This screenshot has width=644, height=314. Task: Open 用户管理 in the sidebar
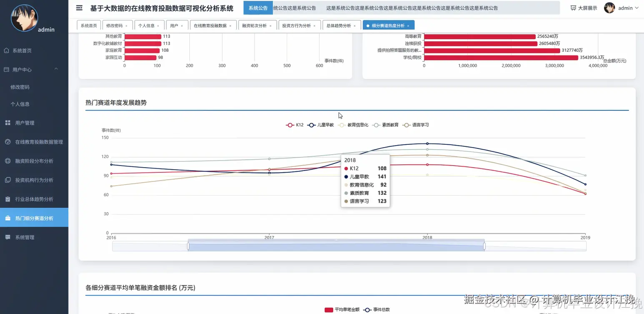[34, 123]
